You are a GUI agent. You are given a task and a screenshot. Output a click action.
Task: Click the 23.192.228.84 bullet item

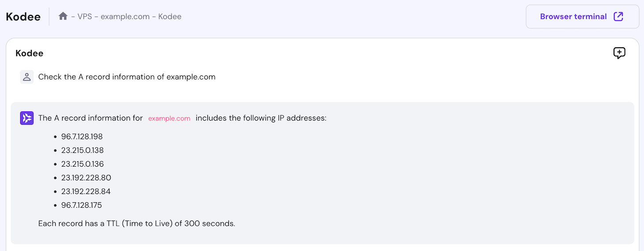click(86, 191)
